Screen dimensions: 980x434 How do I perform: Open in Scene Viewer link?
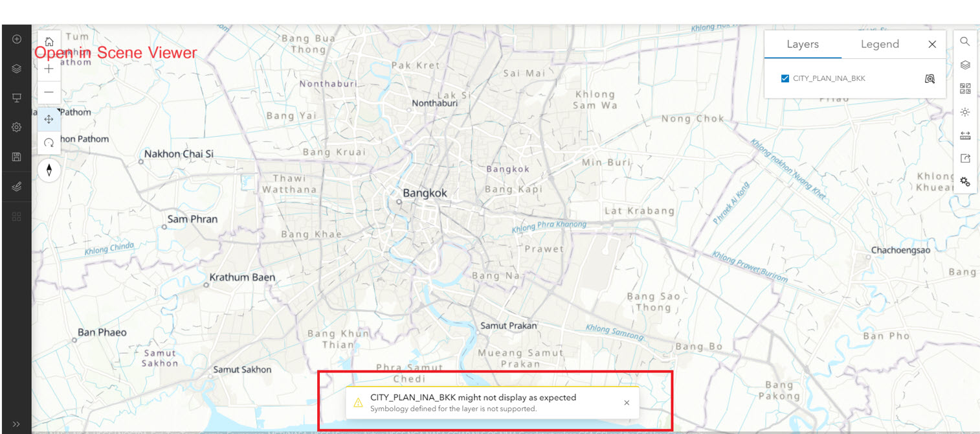coord(117,52)
